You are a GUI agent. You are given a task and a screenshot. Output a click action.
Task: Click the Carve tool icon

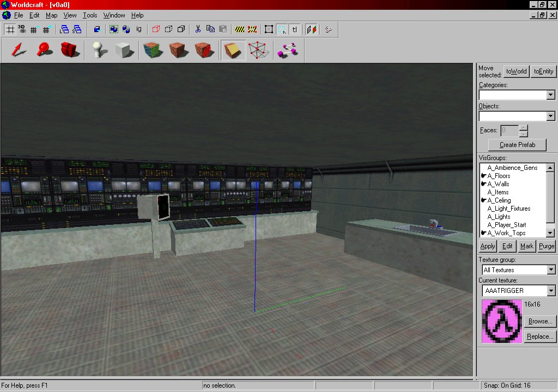click(x=97, y=29)
